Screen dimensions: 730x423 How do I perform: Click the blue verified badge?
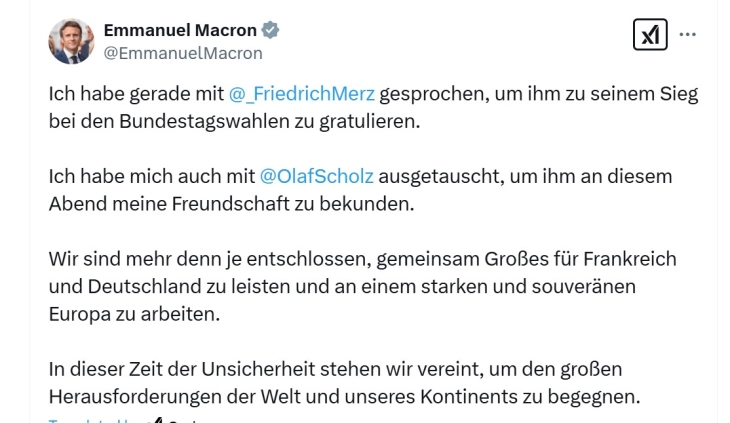tap(270, 30)
